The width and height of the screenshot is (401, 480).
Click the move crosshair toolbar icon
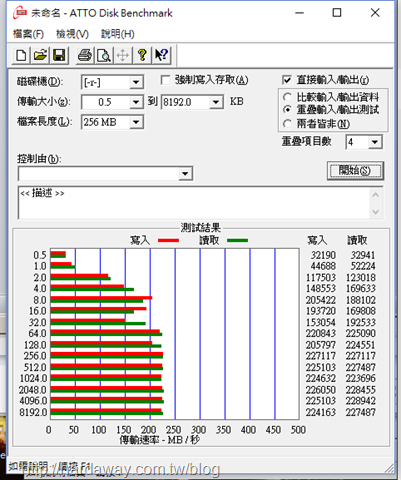123,55
